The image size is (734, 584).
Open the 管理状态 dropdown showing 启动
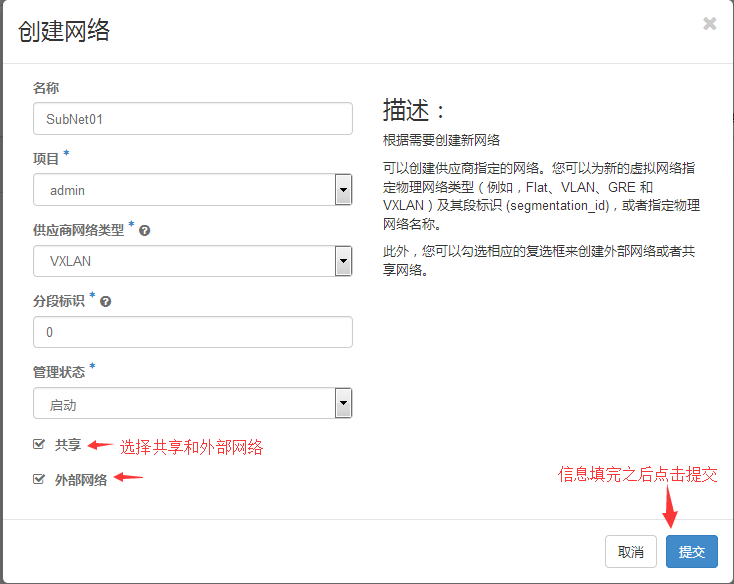(x=192, y=404)
